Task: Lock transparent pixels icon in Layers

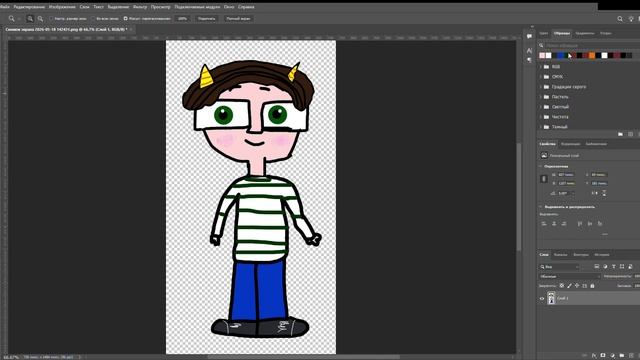Action: tap(562, 286)
